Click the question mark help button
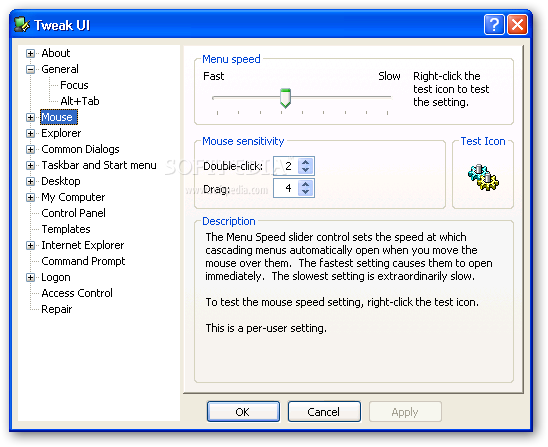The width and height of the screenshot is (548, 447). pyautogui.click(x=494, y=25)
